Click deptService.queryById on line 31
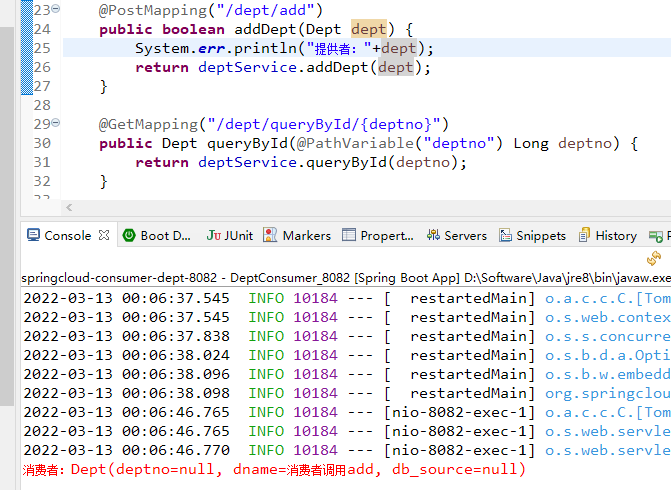Image resolution: width=671 pixels, height=490 pixels. (x=292, y=162)
